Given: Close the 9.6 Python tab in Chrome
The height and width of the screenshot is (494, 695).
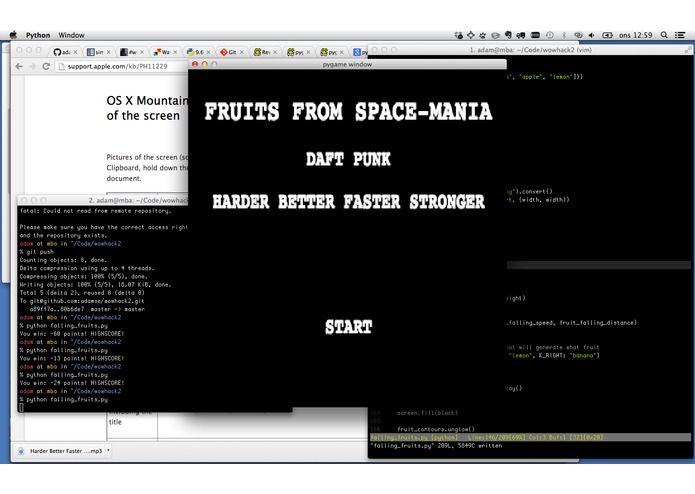Looking at the screenshot, I should click(x=208, y=52).
